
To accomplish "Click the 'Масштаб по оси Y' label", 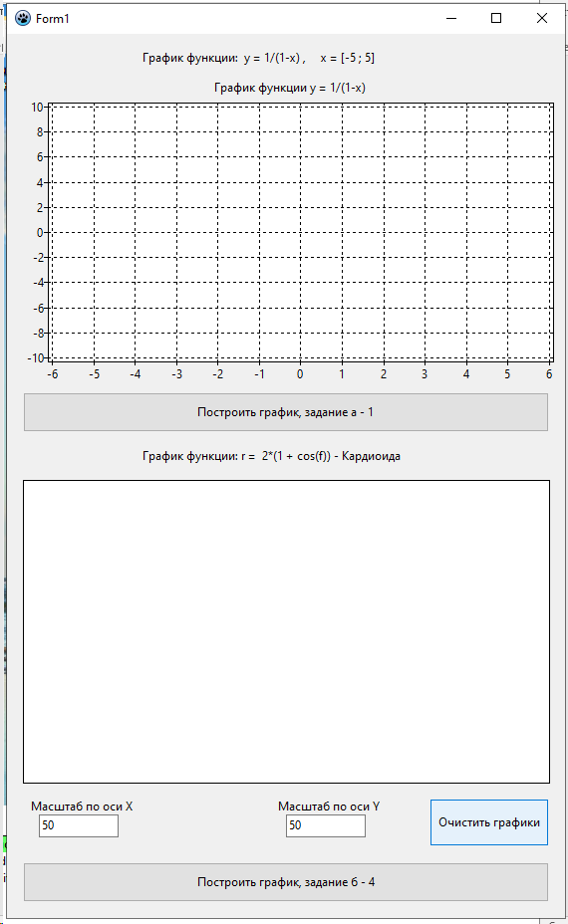I will (329, 807).
